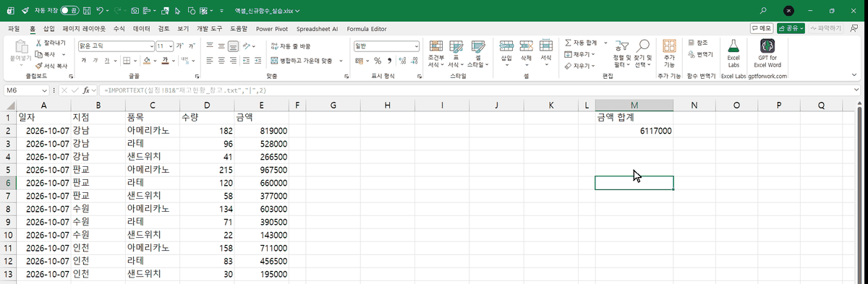
Task: Toggle italic (기울임 가) formatting
Action: tap(95, 61)
